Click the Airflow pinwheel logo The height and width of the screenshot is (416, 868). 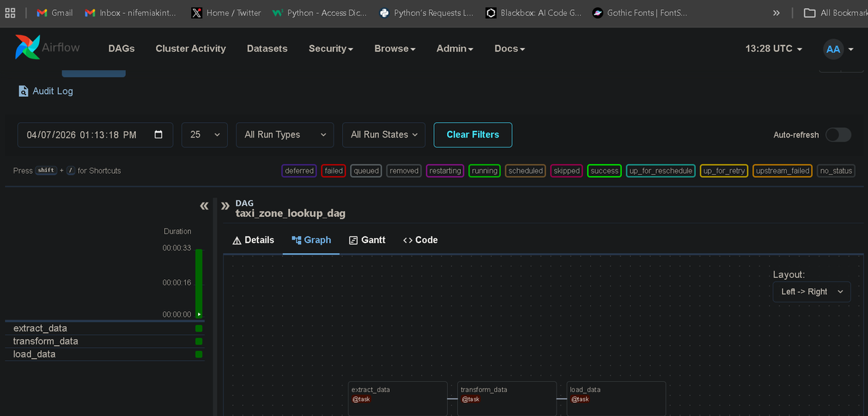(27, 48)
